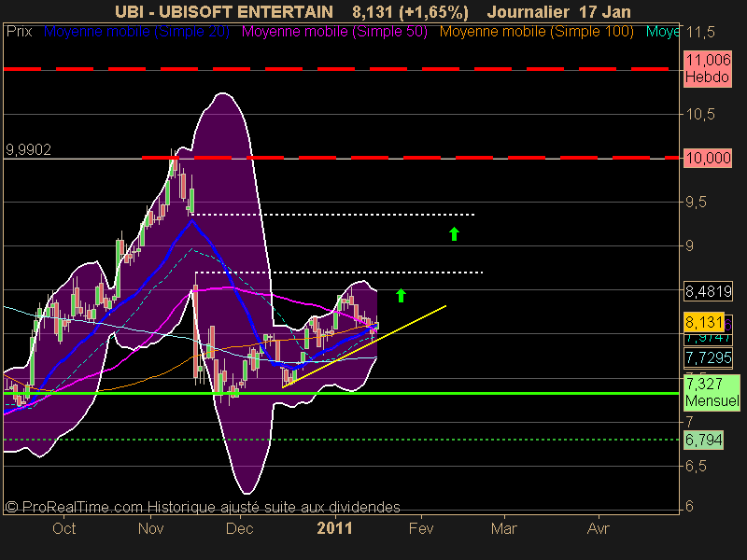
Task: Click the UBI - UBISOFT ENTERTAIN chart title
Action: (224, 11)
